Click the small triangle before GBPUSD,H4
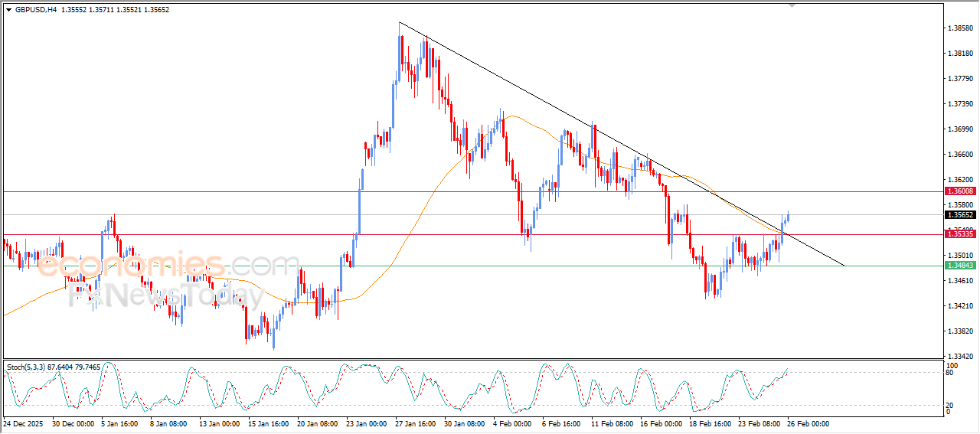The height and width of the screenshot is (434, 980). [x=8, y=10]
